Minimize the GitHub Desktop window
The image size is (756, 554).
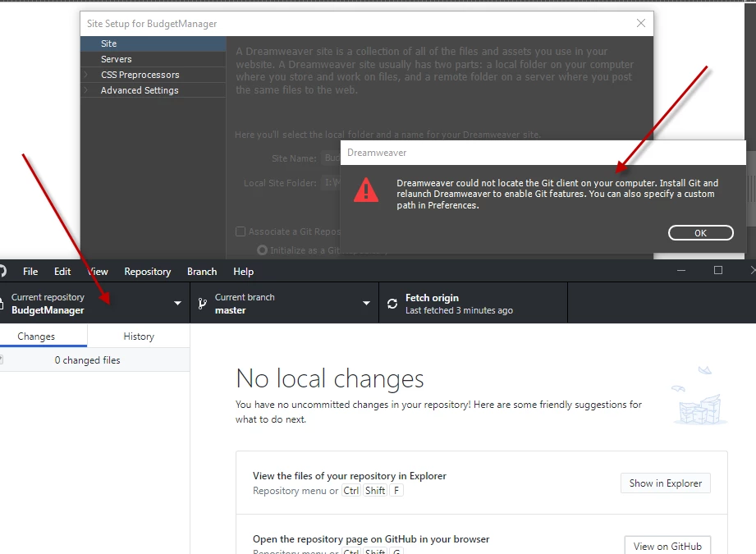tap(681, 271)
